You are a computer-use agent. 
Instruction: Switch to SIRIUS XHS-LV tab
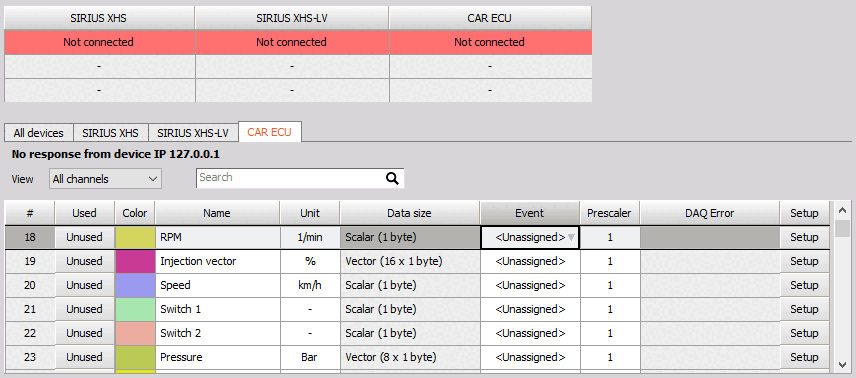coord(193,133)
